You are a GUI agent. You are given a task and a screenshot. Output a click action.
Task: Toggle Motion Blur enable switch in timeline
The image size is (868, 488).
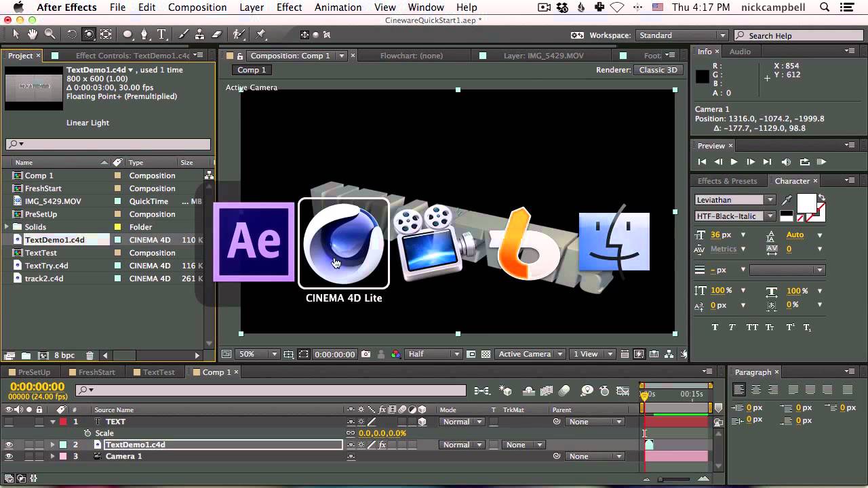coord(564,390)
